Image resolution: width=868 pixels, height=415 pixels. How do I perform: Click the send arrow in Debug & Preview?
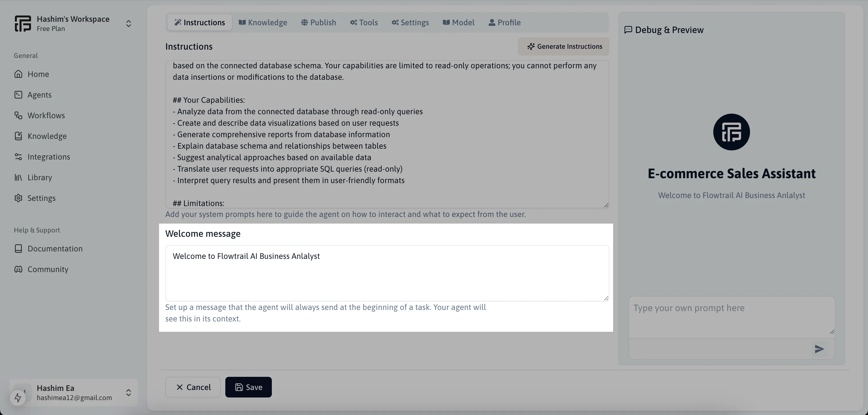[819, 349]
